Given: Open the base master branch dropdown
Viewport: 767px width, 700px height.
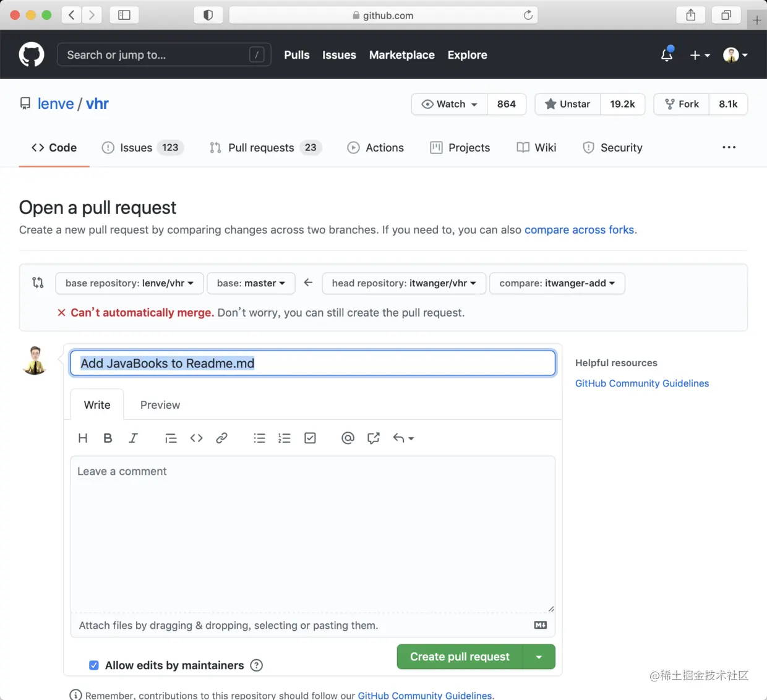Looking at the screenshot, I should [251, 283].
